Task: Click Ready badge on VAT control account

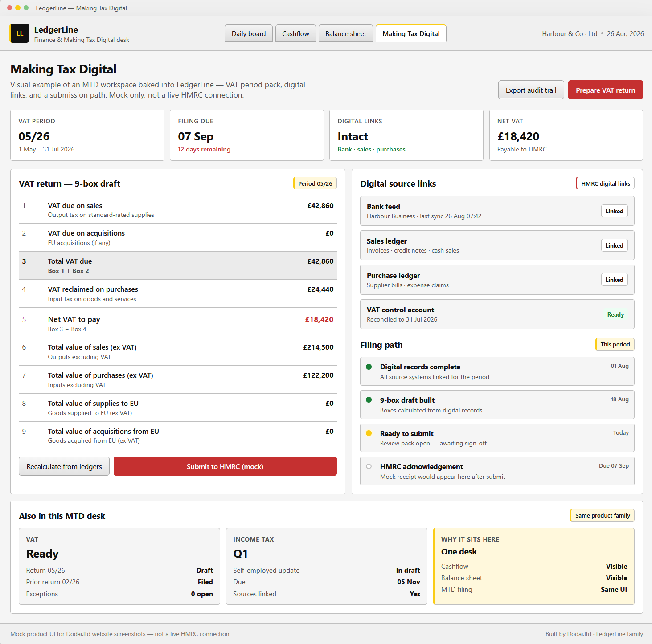Action: click(615, 314)
